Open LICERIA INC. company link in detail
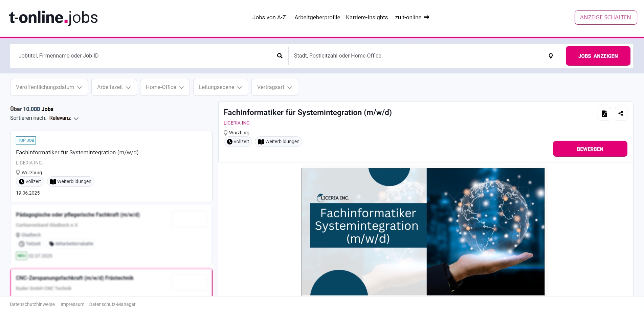 pos(237,123)
